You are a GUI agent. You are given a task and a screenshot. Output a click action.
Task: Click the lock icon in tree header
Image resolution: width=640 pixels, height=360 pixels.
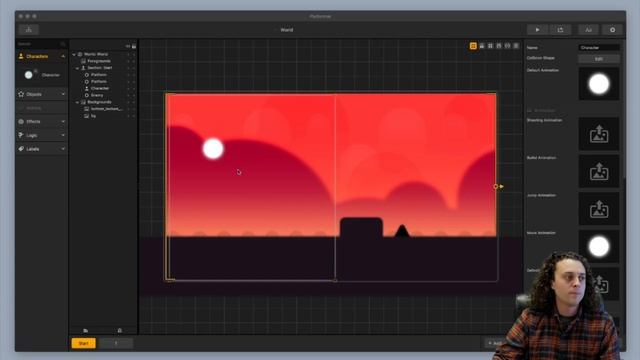[x=134, y=46]
